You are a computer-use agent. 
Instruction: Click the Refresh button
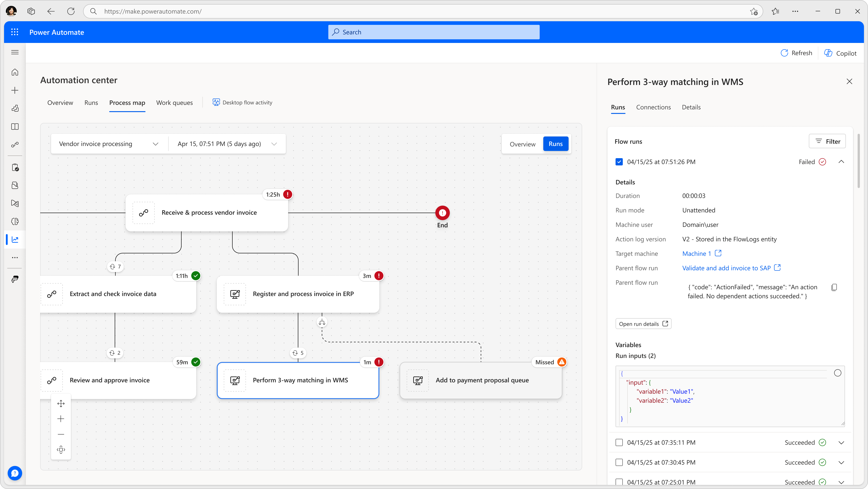pos(796,53)
